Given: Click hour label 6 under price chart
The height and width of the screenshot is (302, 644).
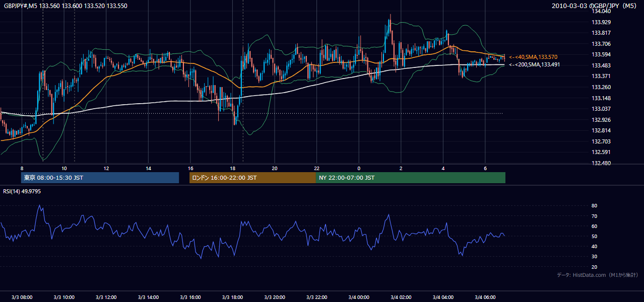Looking at the screenshot, I should point(485,168).
